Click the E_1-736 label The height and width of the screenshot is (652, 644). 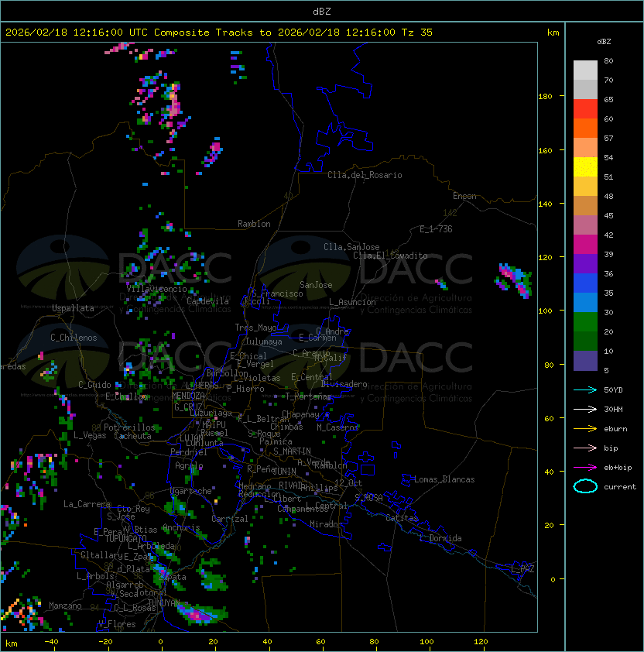point(436,229)
